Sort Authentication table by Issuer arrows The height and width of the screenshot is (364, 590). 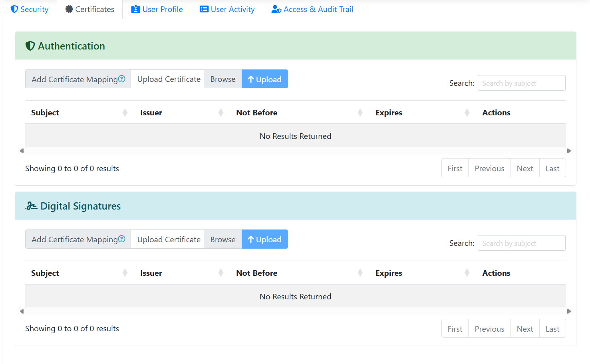[x=221, y=113]
